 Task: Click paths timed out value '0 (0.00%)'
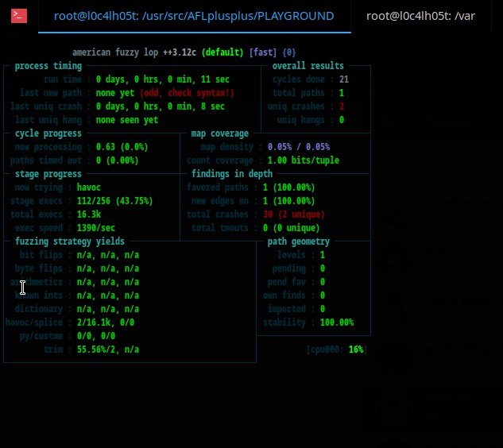[117, 160]
